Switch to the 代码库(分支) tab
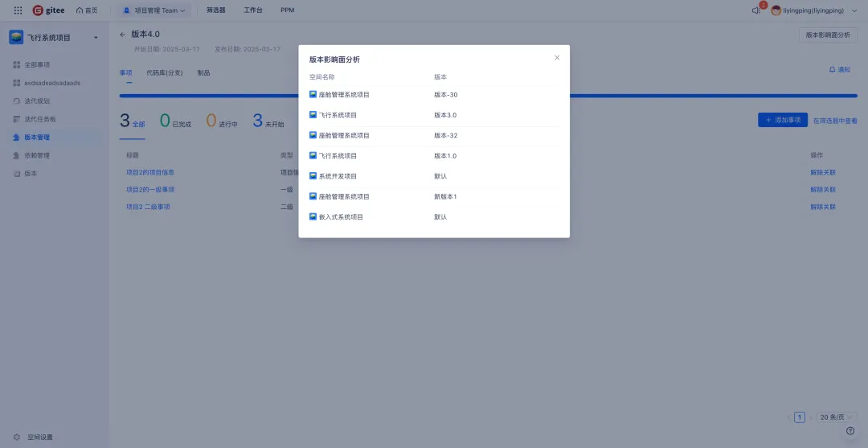Screen dimensions: 868x448 tap(165, 72)
